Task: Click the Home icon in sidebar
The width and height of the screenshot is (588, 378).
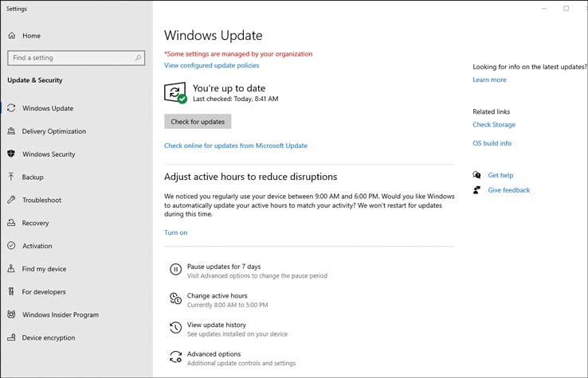Action: click(x=12, y=36)
